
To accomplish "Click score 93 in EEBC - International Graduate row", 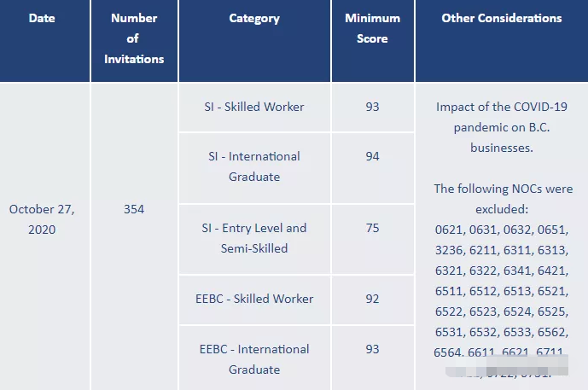I will tap(372, 349).
